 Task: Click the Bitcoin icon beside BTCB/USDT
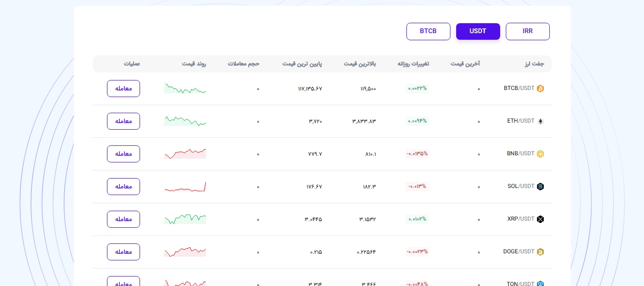(540, 89)
